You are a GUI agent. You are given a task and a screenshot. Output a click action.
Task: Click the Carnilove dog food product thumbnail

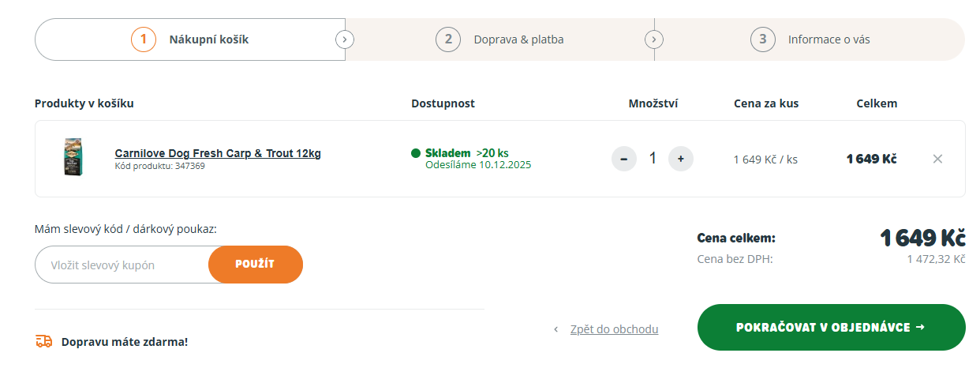73,157
